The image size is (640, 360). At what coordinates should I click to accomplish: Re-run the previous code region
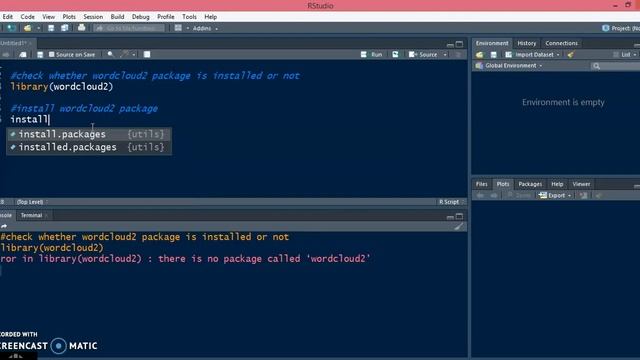[395, 54]
